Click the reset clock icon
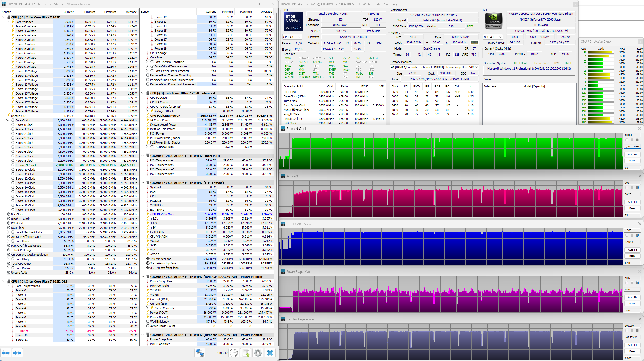Screen dimensions: 644x361 pyautogui.click(x=234, y=353)
